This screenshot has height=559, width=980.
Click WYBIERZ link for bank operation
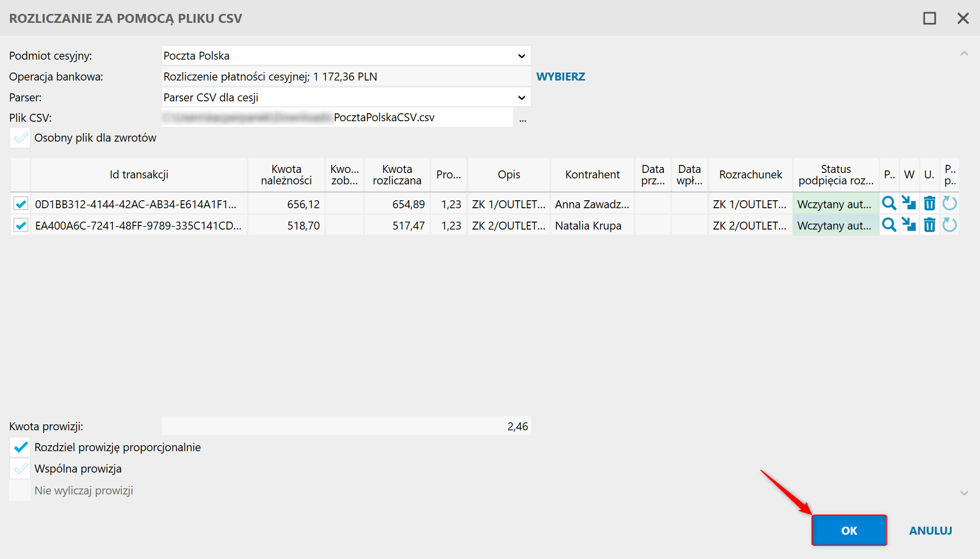pyautogui.click(x=560, y=77)
